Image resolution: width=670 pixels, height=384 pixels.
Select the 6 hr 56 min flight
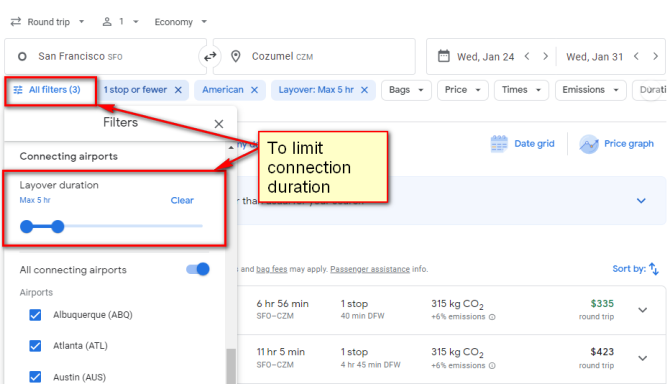click(451, 310)
